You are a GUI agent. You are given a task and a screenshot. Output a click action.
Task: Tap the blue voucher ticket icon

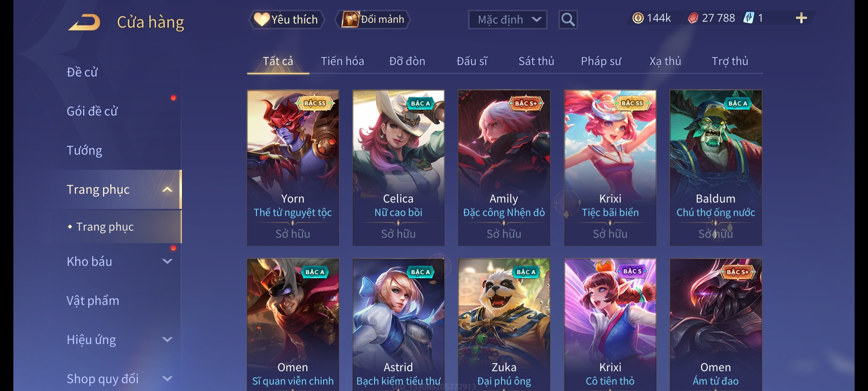(x=749, y=18)
